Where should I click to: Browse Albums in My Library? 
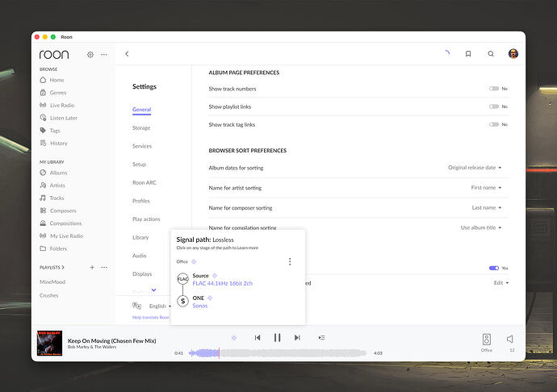pos(53,173)
